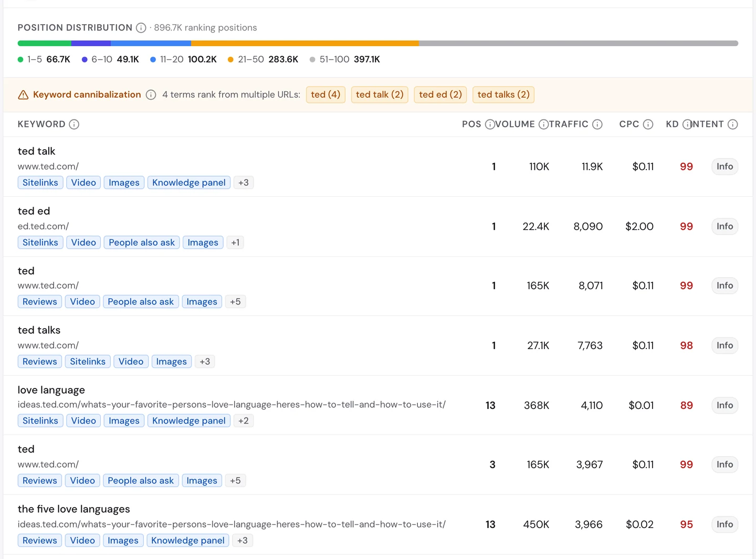The image size is (756, 559).
Task: Click the 368K volume value
Action: [537, 405]
